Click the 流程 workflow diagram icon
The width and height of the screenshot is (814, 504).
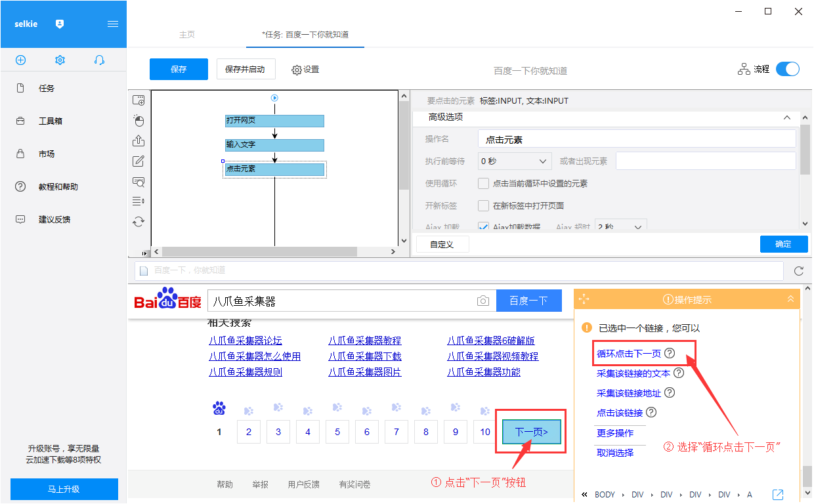[744, 69]
